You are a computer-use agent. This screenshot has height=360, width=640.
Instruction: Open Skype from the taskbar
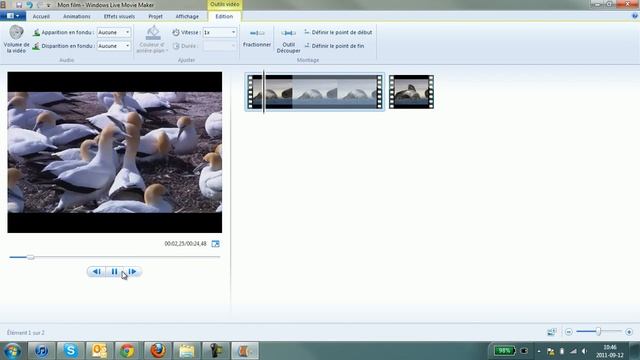pos(70,351)
